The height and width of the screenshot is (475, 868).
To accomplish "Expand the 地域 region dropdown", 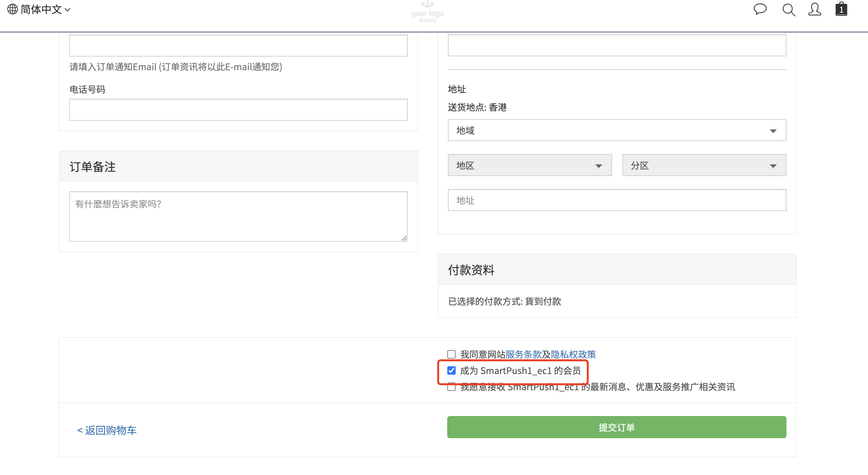I will pyautogui.click(x=617, y=130).
